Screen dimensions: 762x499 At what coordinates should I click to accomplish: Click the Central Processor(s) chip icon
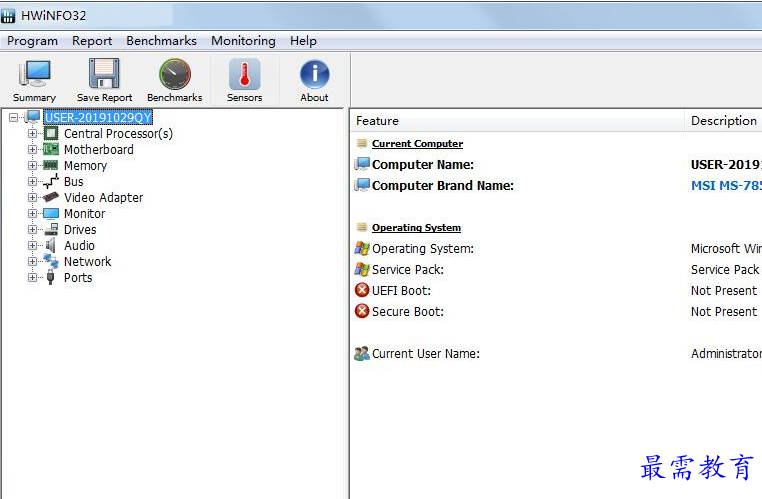coord(51,133)
